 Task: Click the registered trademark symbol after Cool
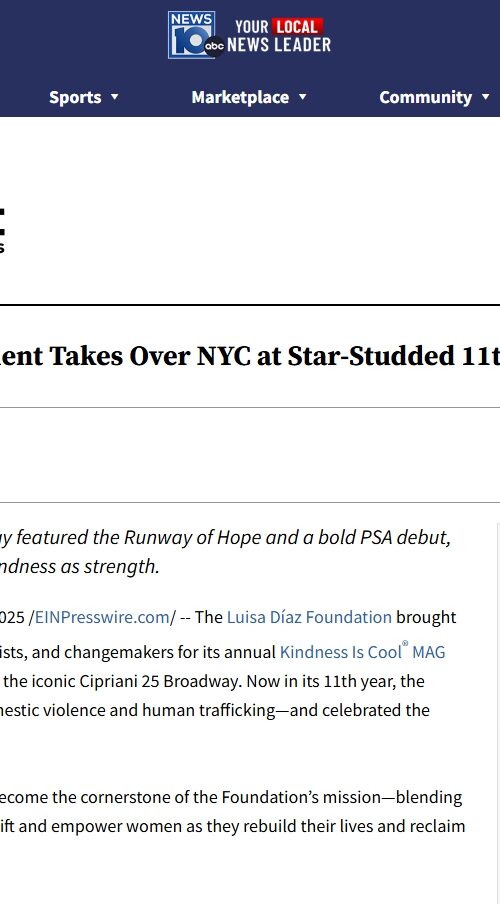pyautogui.click(x=405, y=644)
